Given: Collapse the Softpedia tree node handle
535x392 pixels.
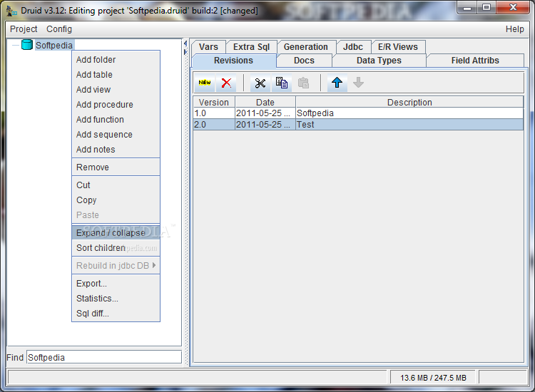Looking at the screenshot, I should click(16, 45).
